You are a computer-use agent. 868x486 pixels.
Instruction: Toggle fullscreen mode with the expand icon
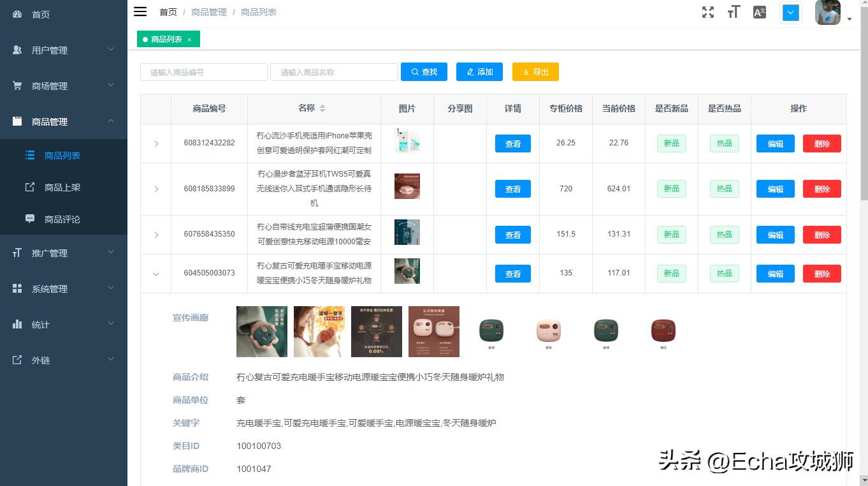[707, 11]
